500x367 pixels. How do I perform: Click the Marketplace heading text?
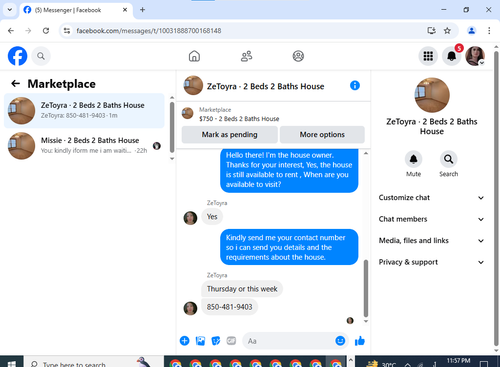tap(61, 84)
